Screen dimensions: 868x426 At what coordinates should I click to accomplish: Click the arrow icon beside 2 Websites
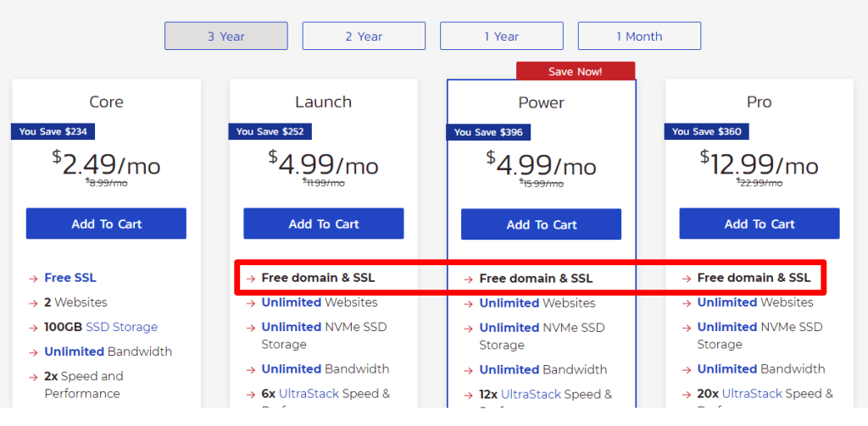tap(32, 302)
